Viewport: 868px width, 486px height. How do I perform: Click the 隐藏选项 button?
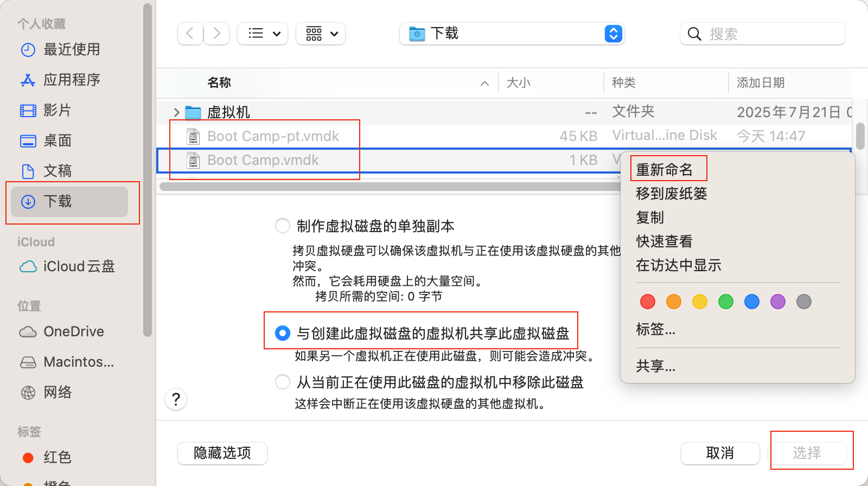coord(222,453)
